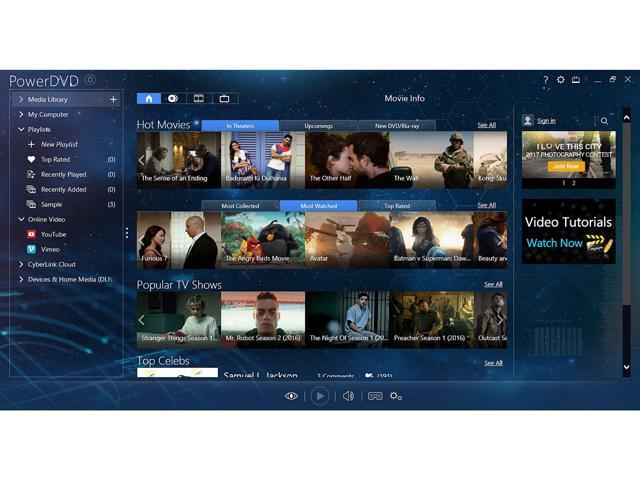640x480 pixels.
Task: Click the sidebar divider three-dot handle
Action: tap(127, 233)
